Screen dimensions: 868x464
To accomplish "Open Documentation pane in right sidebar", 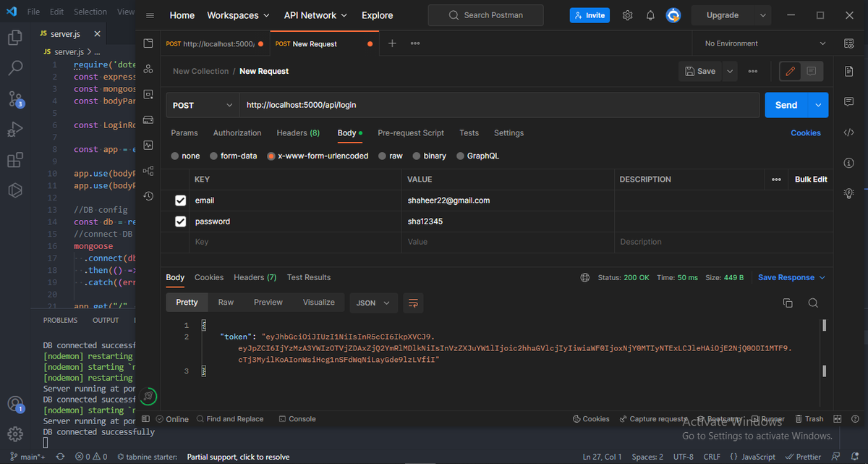I will coord(849,70).
